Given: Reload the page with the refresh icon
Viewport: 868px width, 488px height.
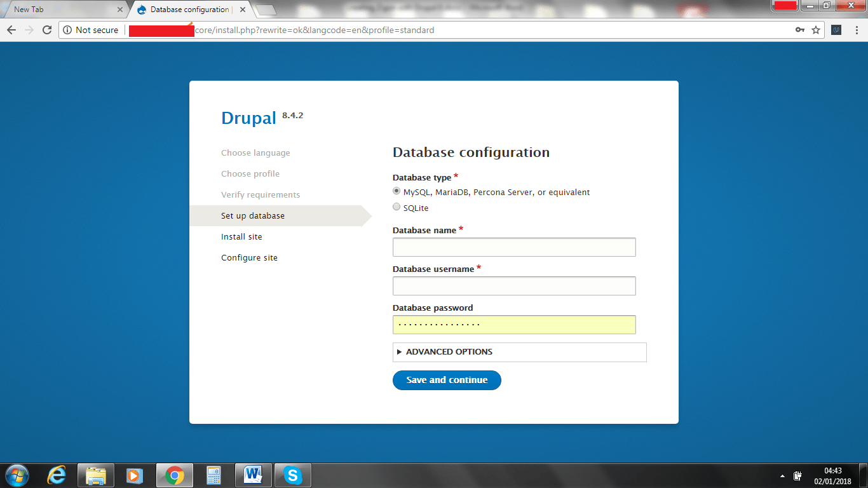Looking at the screenshot, I should tap(46, 30).
